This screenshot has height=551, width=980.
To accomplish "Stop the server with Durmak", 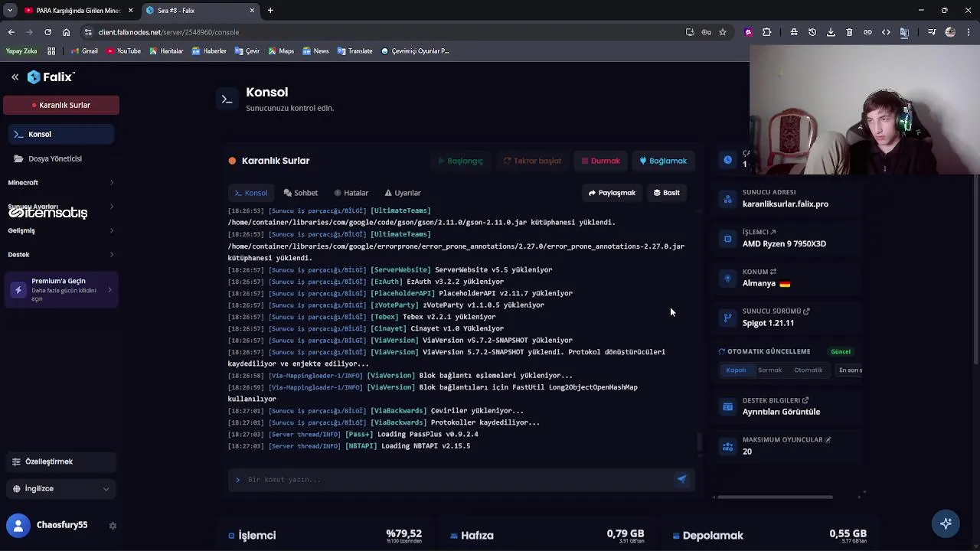I will click(x=600, y=161).
